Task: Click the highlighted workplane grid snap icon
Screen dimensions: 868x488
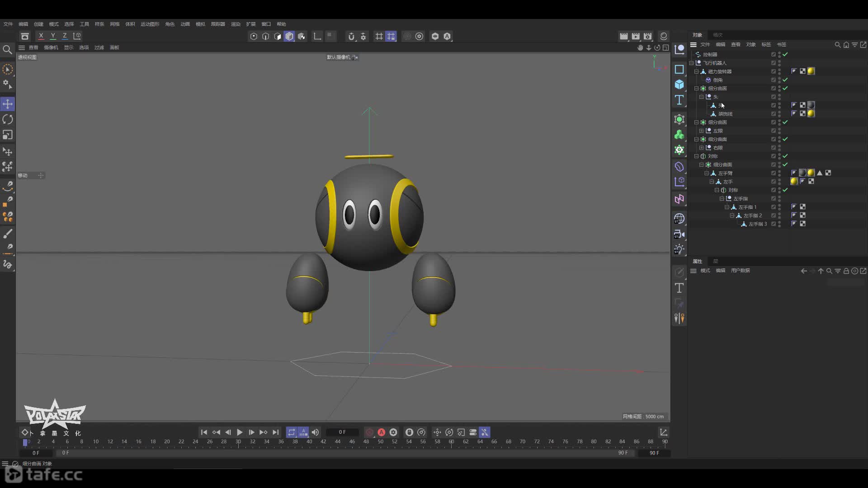Action: 391,36
